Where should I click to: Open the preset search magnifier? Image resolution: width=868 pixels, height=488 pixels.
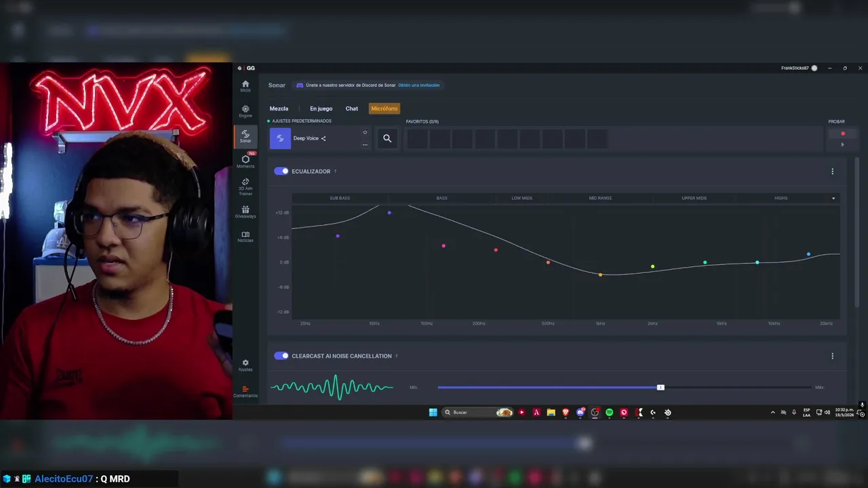[x=387, y=138]
